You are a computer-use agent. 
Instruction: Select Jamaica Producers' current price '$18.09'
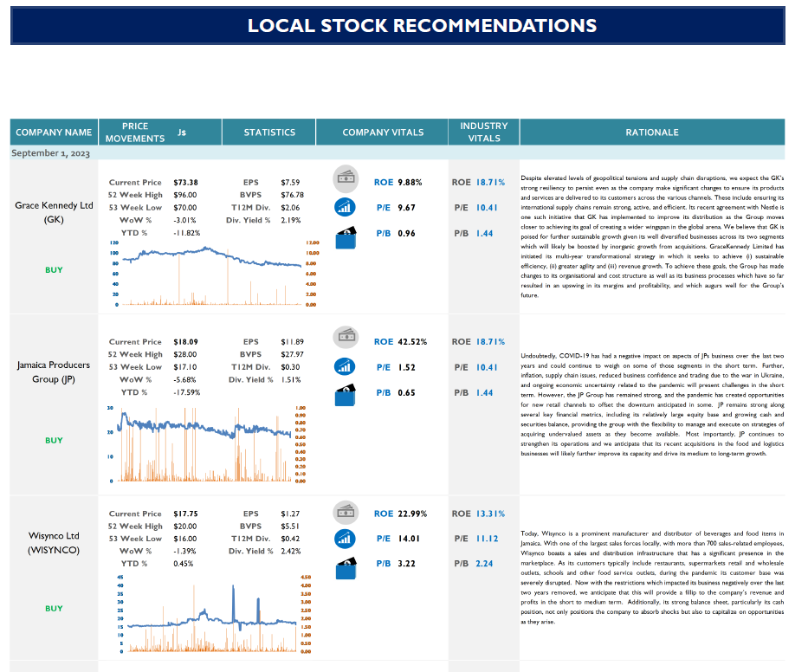pyautogui.click(x=185, y=342)
